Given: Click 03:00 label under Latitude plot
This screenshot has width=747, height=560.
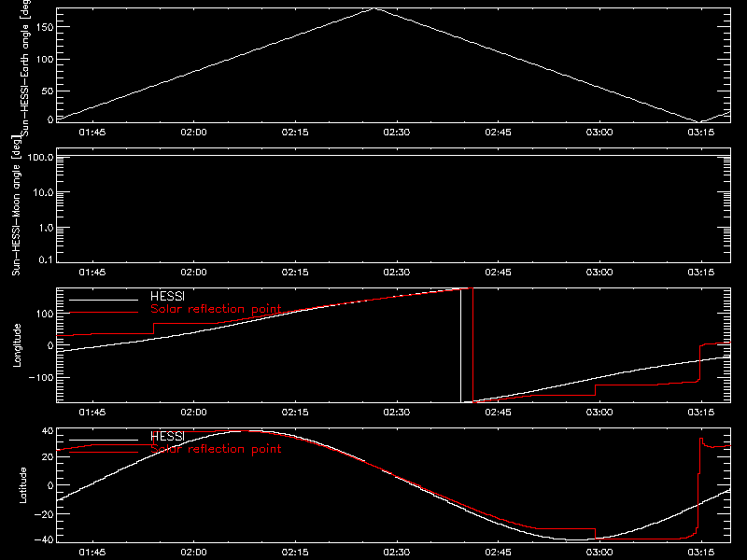Looking at the screenshot, I should click(x=599, y=553).
